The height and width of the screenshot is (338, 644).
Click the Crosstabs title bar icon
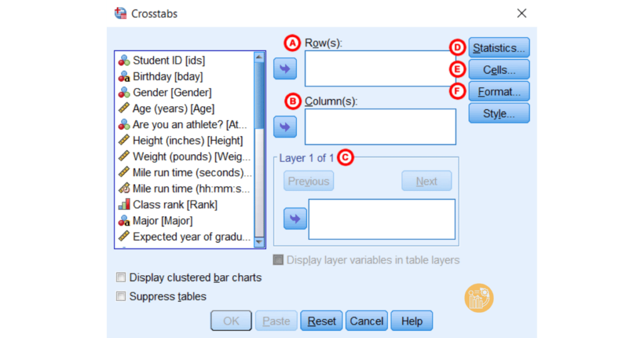(x=120, y=13)
